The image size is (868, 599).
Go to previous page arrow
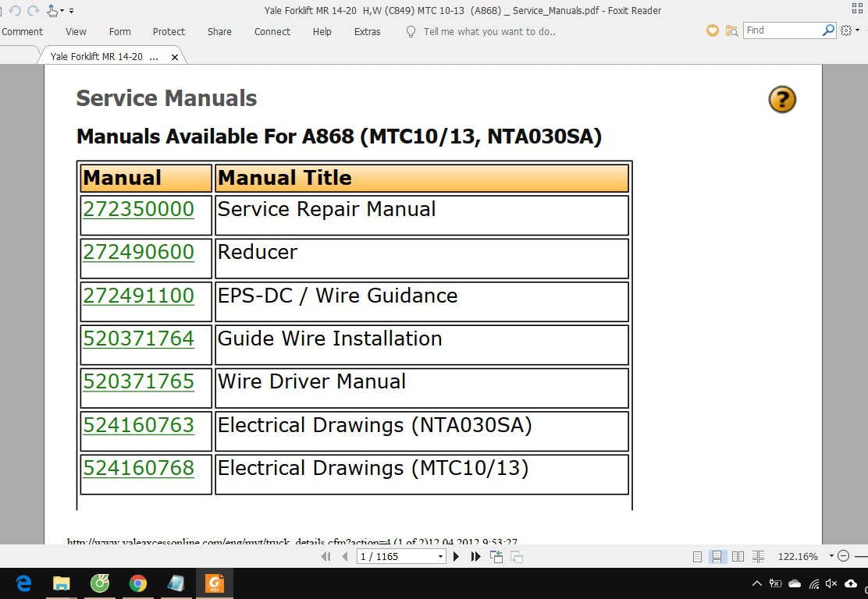(x=345, y=556)
